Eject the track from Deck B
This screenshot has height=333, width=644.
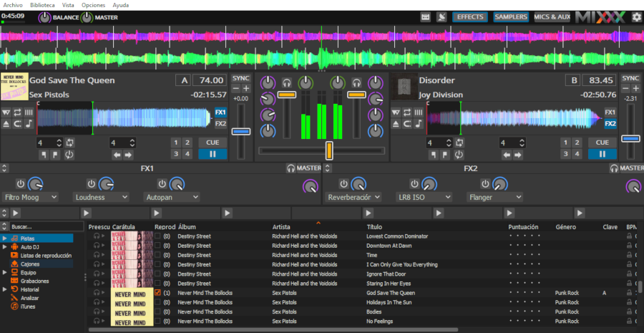396,124
